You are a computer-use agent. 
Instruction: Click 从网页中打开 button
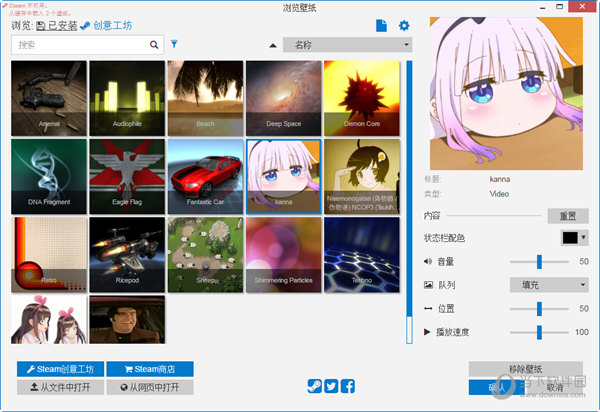(150, 387)
